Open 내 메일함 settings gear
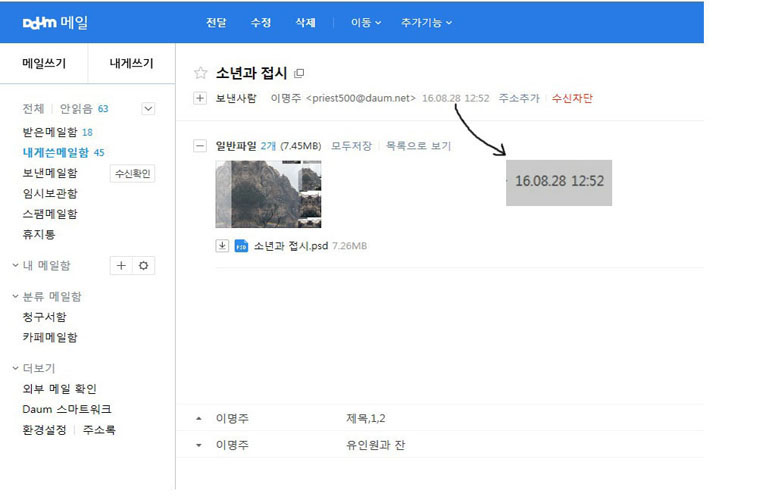The image size is (766, 500). click(x=143, y=265)
